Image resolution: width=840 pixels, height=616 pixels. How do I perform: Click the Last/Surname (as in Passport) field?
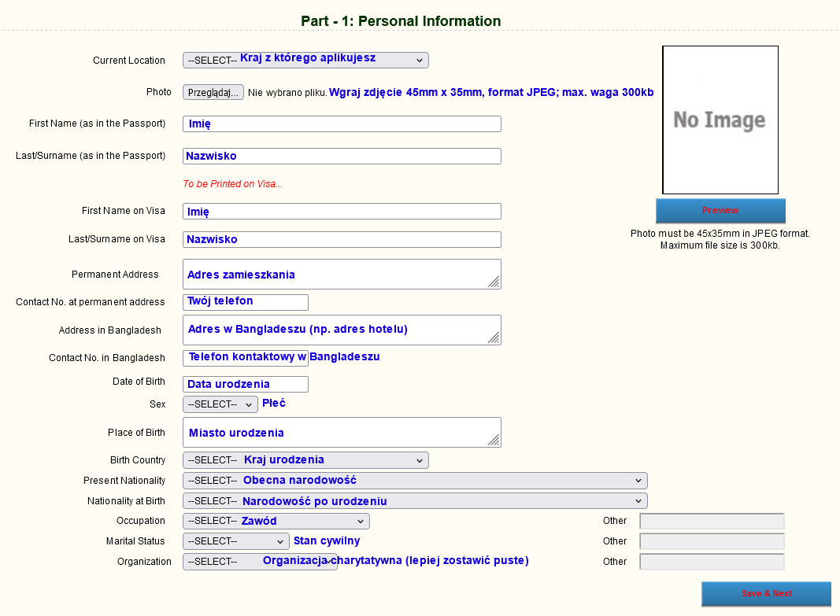[x=342, y=157]
